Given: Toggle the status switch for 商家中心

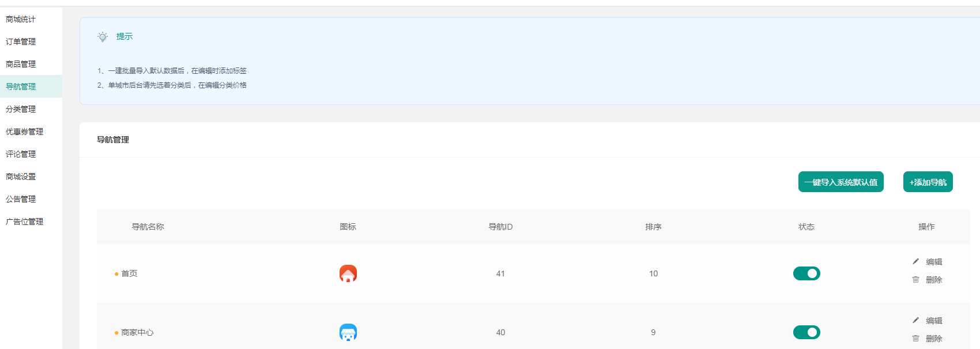Looking at the screenshot, I should click(x=806, y=332).
